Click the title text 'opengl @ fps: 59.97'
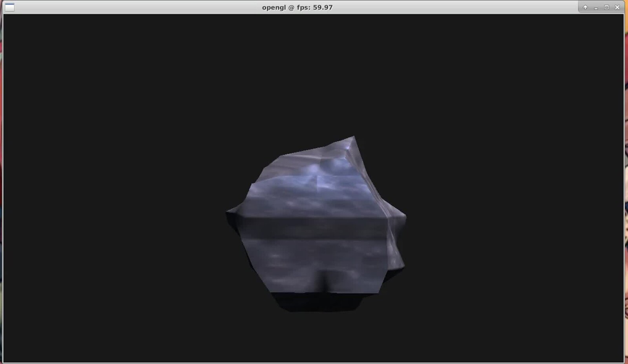628x364 pixels. coord(297,7)
